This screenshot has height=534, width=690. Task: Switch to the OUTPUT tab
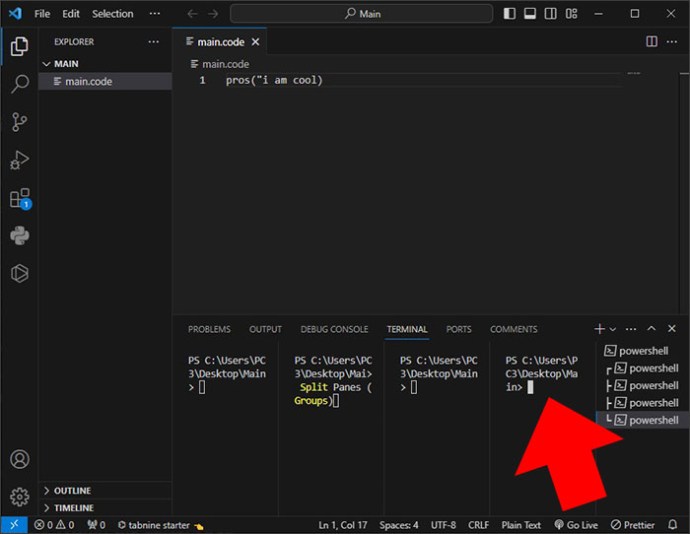(265, 329)
